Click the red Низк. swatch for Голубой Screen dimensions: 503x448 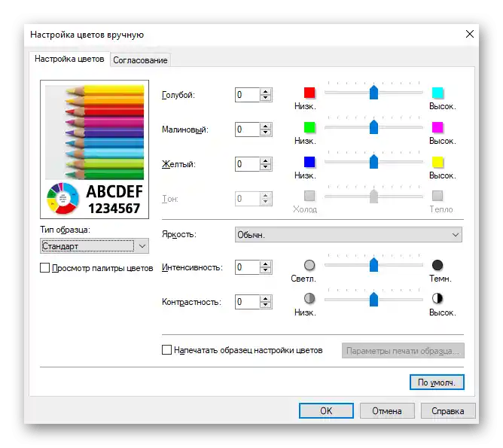coord(309,93)
